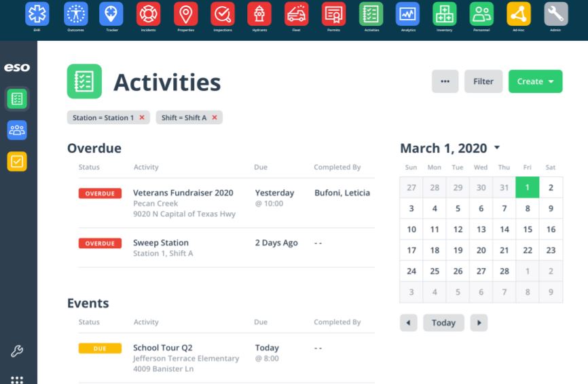Open the Hydrants module
Image resolution: width=588 pixels, height=384 pixels.
click(x=259, y=14)
